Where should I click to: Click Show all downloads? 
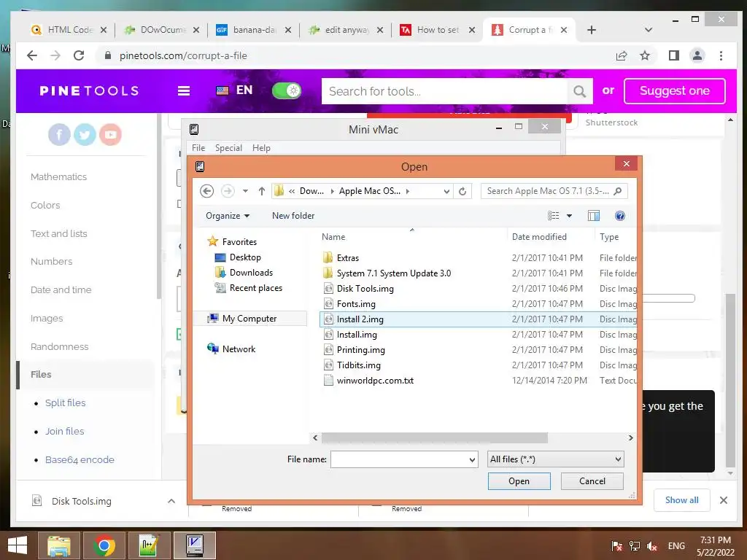point(682,500)
